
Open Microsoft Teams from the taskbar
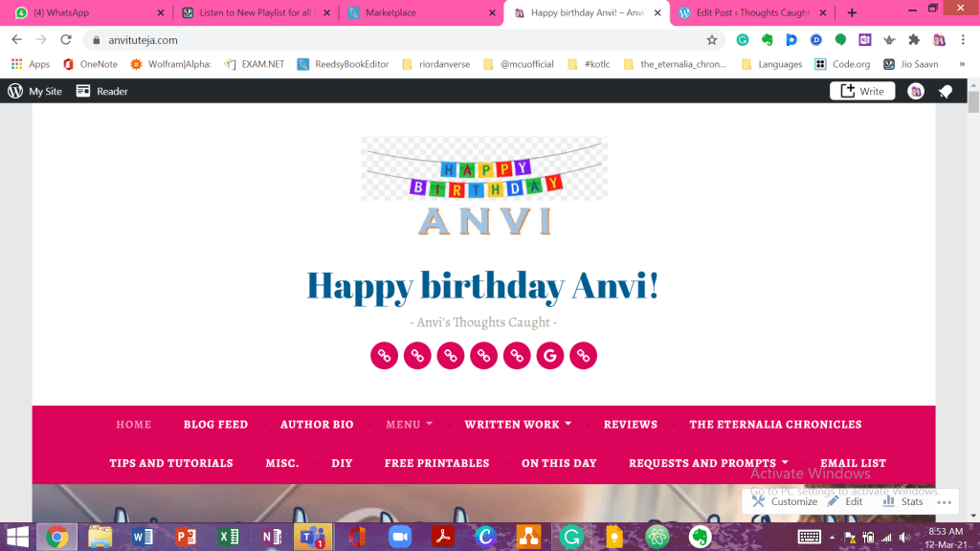[x=313, y=537]
